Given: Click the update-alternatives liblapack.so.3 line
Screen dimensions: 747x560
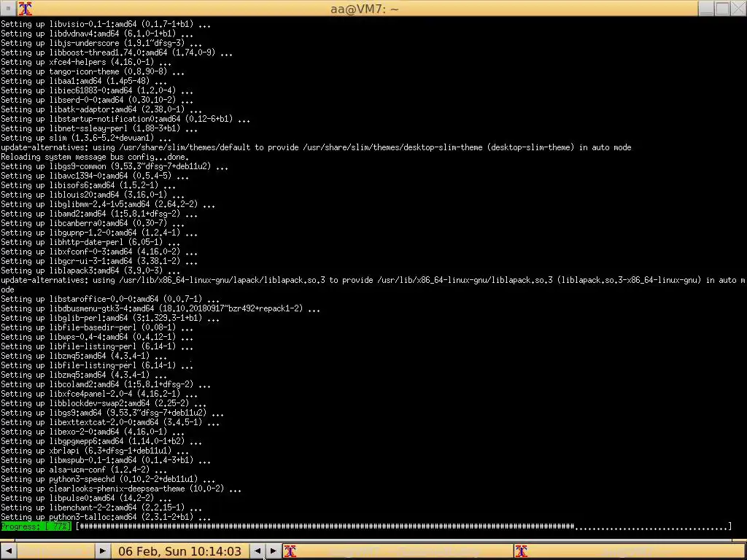Looking at the screenshot, I should point(373,285).
